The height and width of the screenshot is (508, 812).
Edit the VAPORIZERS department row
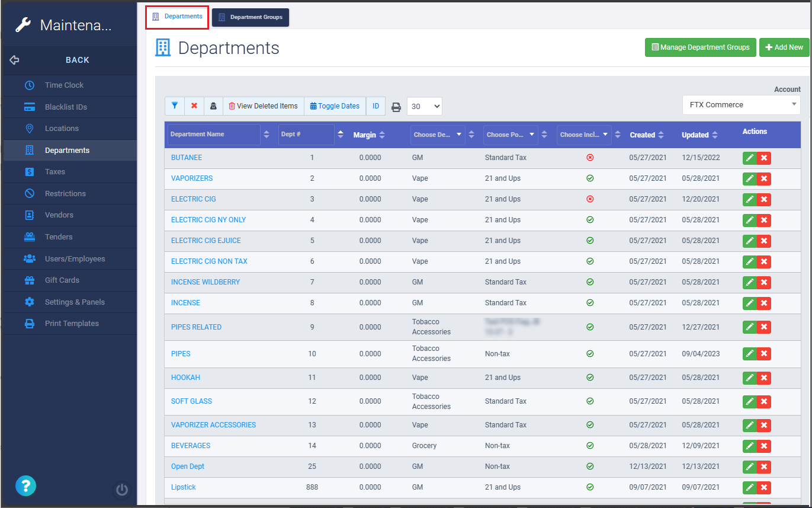click(750, 178)
